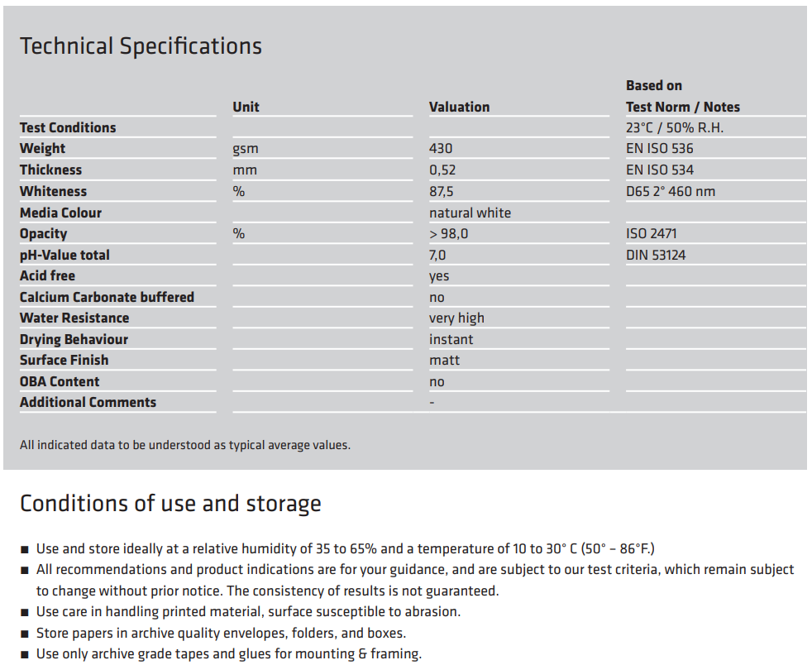
Task: Click the Weight row label
Action: coord(42,149)
